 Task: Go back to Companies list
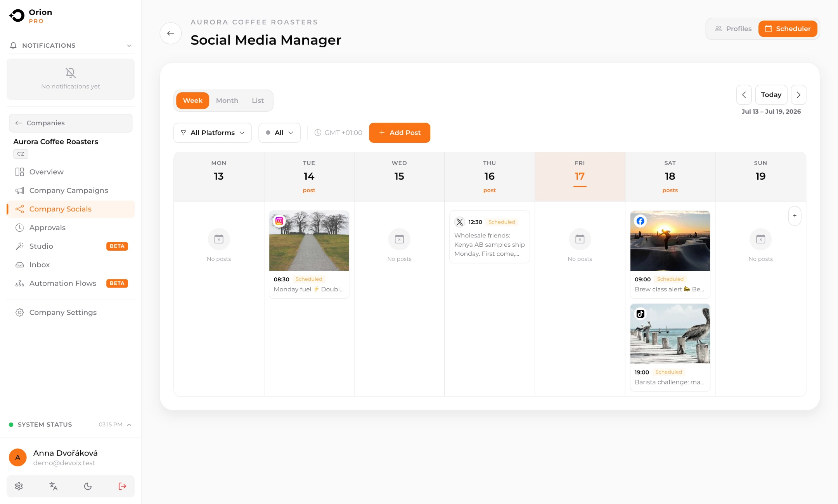click(71, 123)
